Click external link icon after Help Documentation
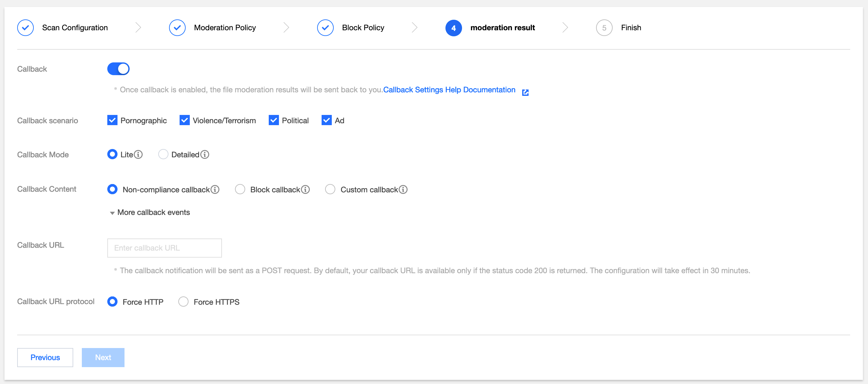 (x=525, y=93)
